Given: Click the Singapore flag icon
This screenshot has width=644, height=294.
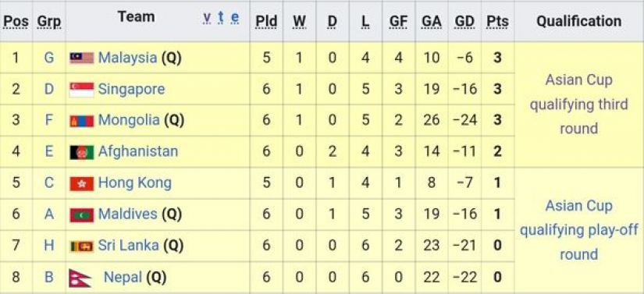Looking at the screenshot, I should 81,90.
